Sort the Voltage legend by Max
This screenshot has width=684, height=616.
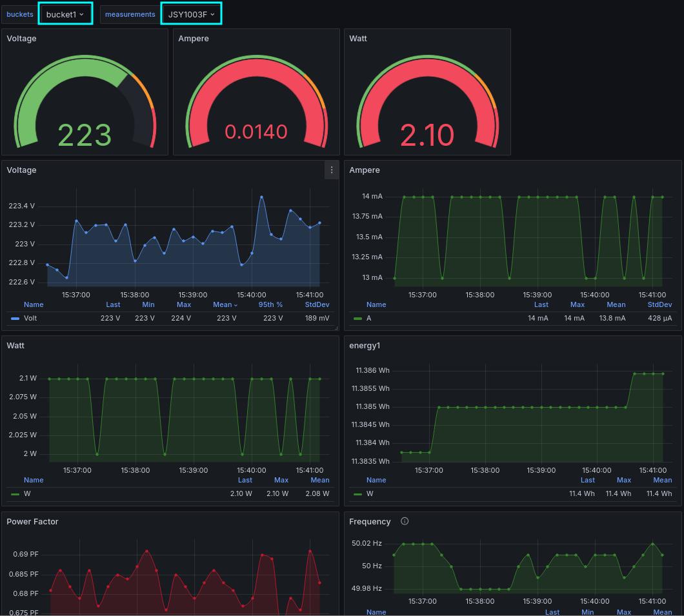tap(183, 304)
